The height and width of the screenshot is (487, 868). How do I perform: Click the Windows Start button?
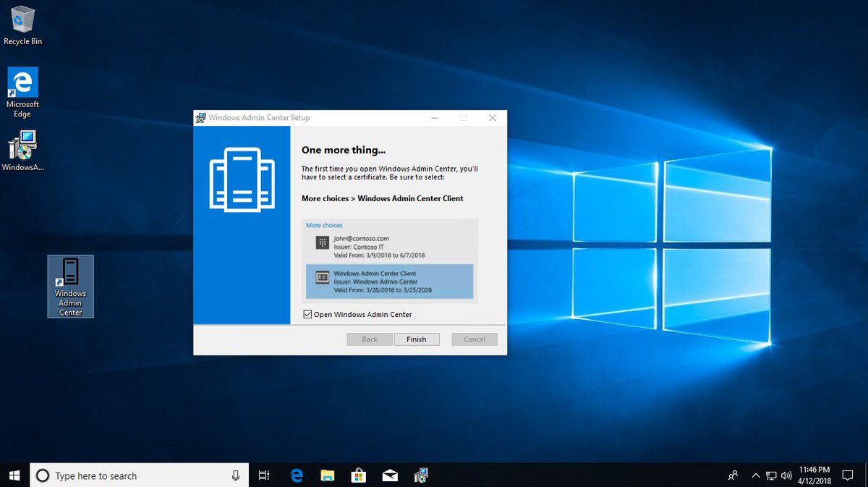pos(14,475)
